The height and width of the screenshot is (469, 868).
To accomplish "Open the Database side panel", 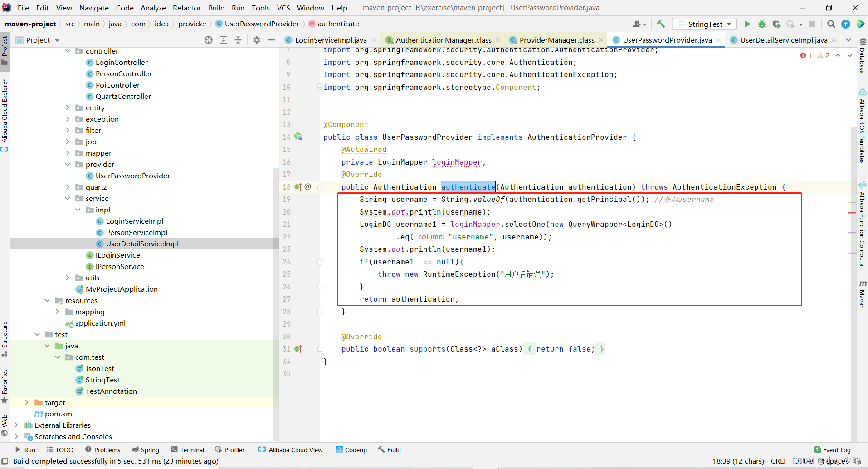I will click(862, 56).
